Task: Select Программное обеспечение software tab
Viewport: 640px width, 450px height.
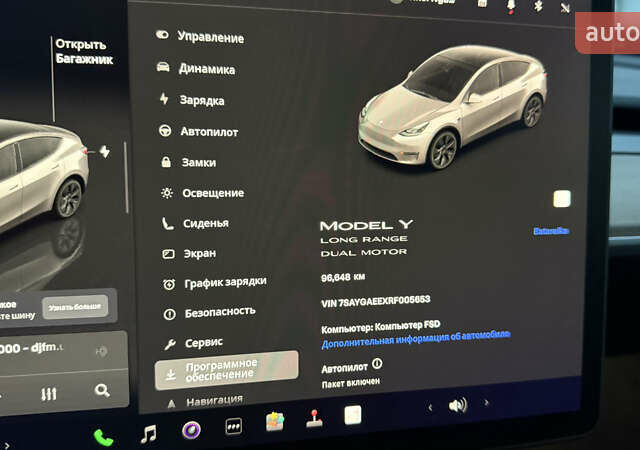Action: 227,370
